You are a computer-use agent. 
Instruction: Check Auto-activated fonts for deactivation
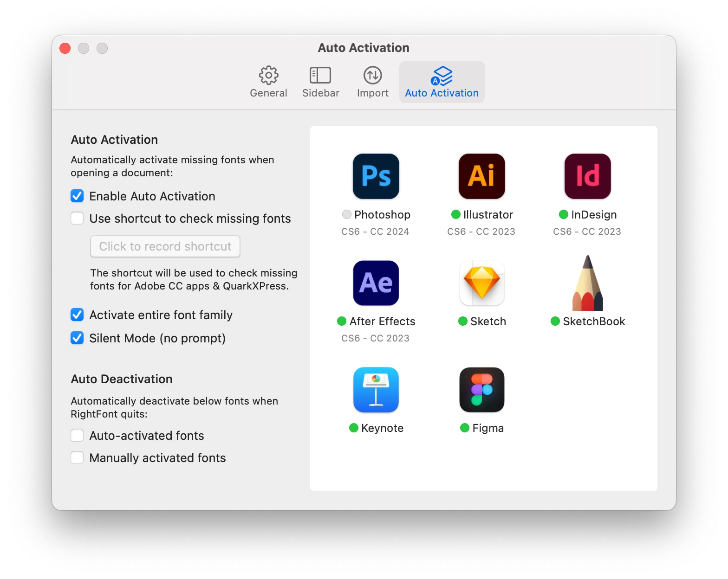point(77,436)
